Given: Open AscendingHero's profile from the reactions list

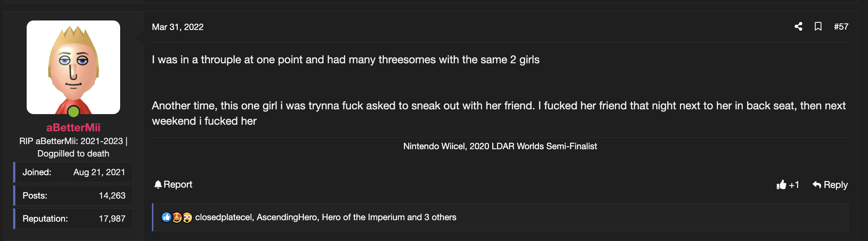Looking at the screenshot, I should (287, 217).
